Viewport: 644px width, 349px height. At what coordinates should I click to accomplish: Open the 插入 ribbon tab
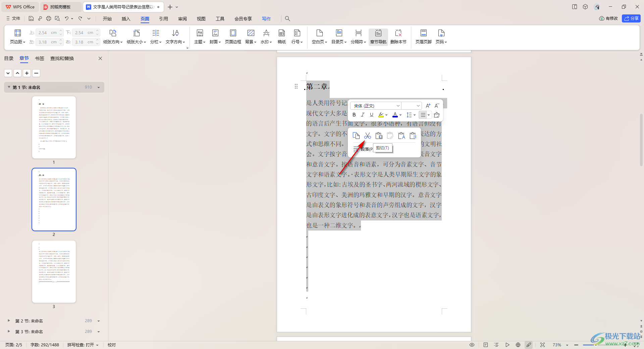point(126,18)
